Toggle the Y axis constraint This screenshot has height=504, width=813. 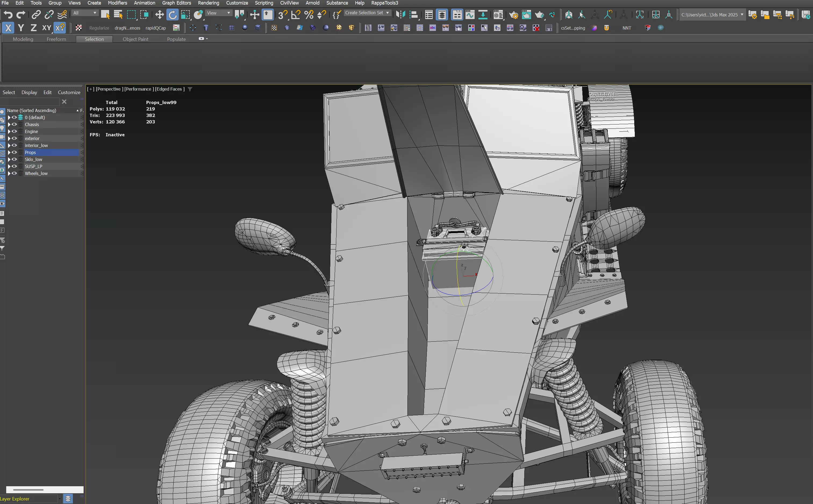[x=21, y=28]
